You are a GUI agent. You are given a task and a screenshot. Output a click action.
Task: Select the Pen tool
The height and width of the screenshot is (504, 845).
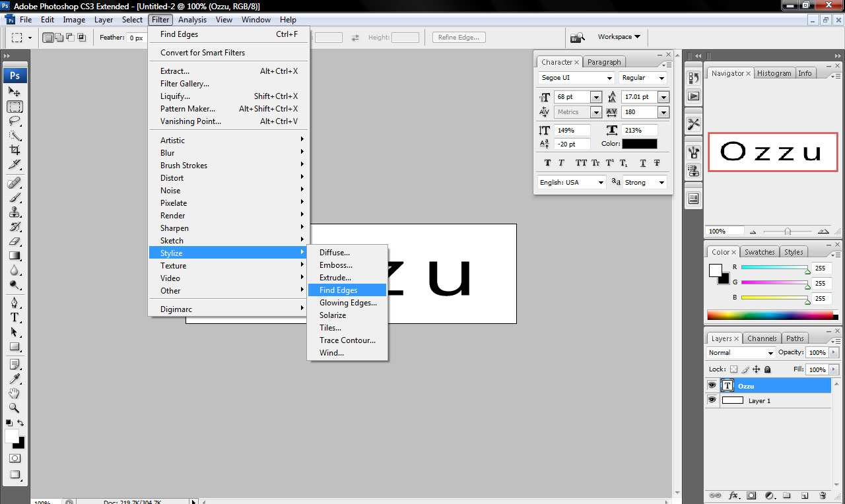tap(15, 303)
